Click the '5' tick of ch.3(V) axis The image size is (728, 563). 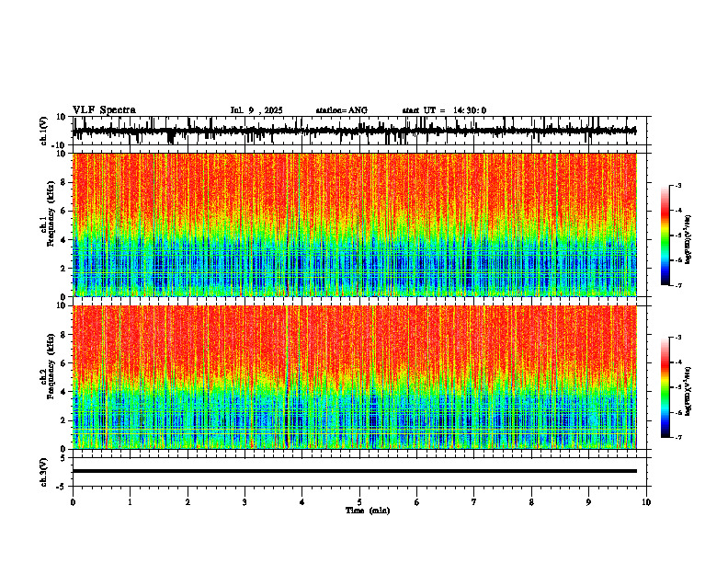coord(63,457)
